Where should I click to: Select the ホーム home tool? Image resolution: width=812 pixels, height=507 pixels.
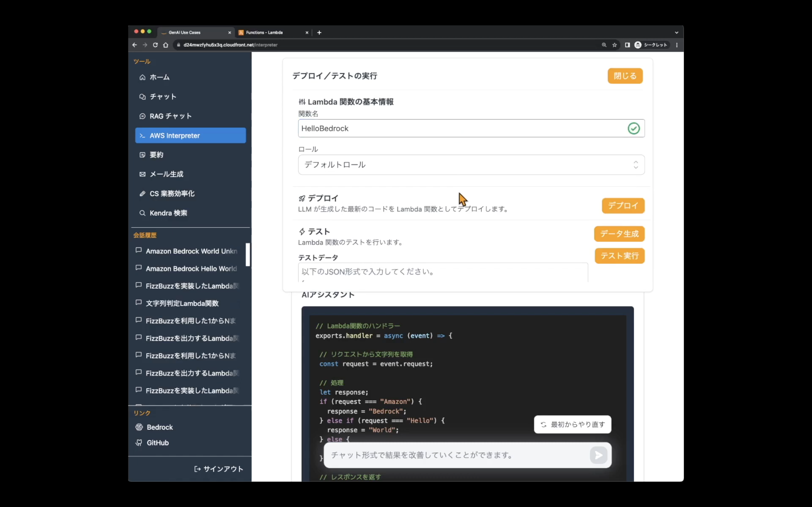pyautogui.click(x=159, y=77)
